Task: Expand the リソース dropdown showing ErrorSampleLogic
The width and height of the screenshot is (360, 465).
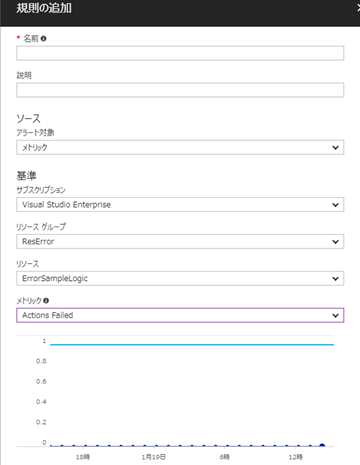Action: click(x=180, y=278)
